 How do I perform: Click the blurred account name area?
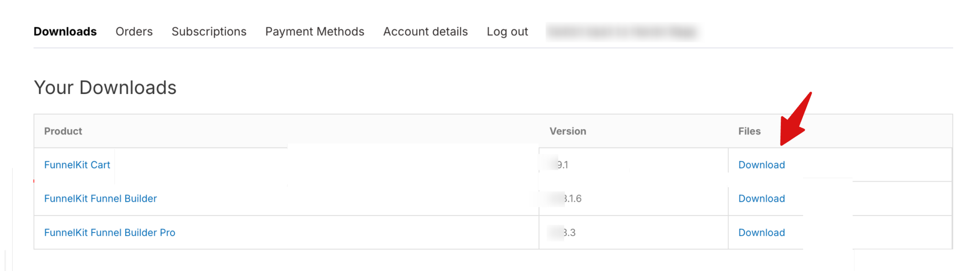click(x=624, y=31)
